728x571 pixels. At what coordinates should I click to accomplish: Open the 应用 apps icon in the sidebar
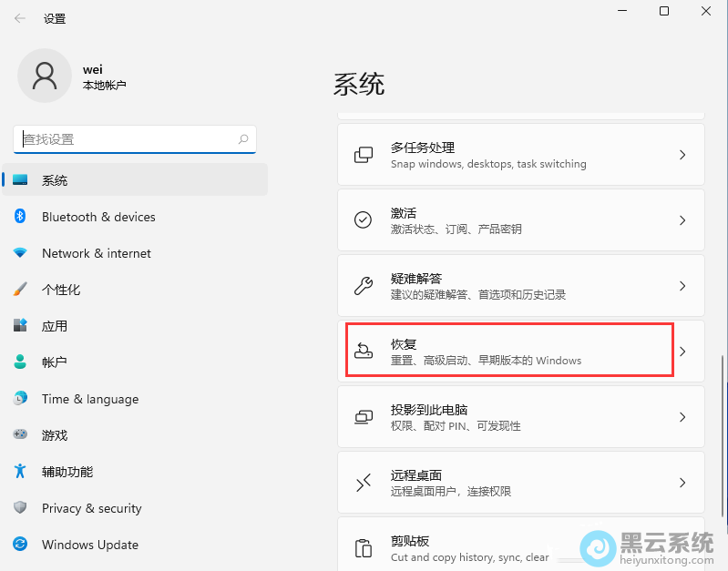point(20,326)
